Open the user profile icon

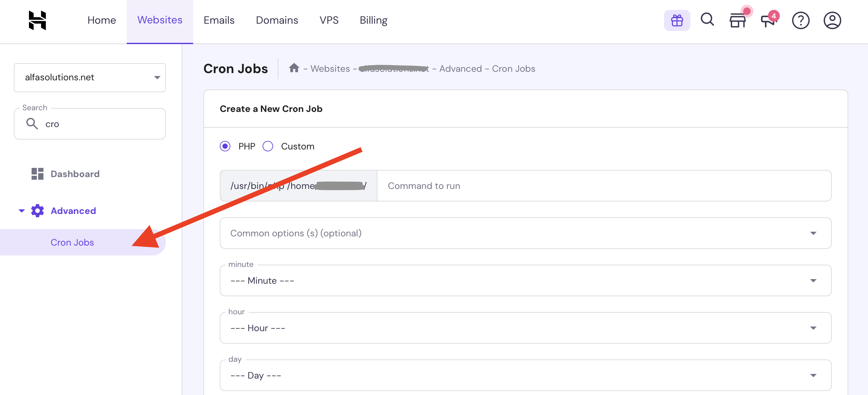point(832,20)
